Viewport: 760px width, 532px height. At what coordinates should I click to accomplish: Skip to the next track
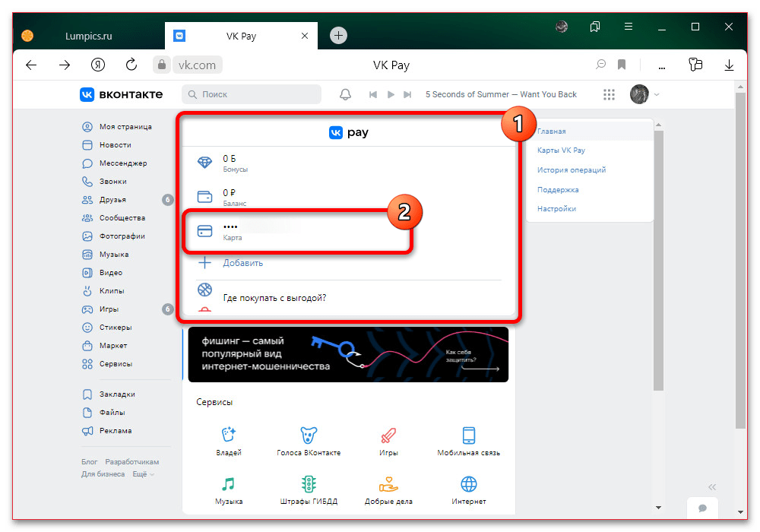[407, 94]
